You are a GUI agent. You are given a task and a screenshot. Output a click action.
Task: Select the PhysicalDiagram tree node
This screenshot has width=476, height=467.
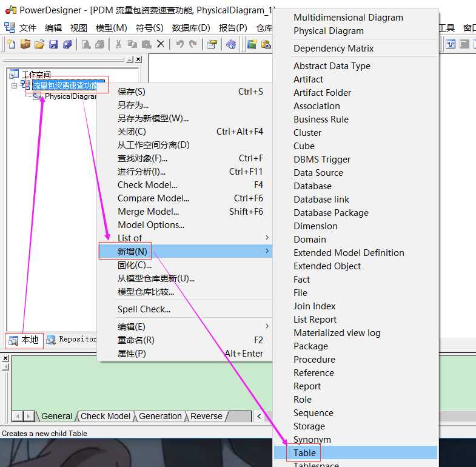pos(71,96)
